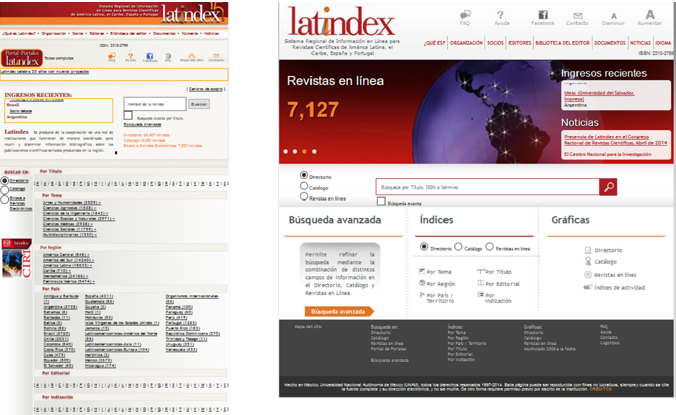This screenshot has width=676, height=415.
Task: Open the Facebook icon in the old Latindex page
Action: pyautogui.click(x=150, y=56)
